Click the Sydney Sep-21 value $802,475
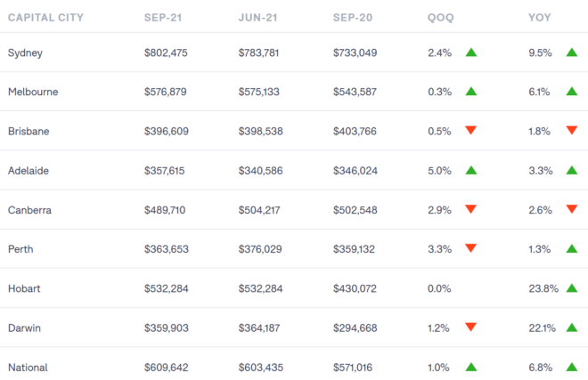Viewport: 588px width, 380px height. (167, 53)
